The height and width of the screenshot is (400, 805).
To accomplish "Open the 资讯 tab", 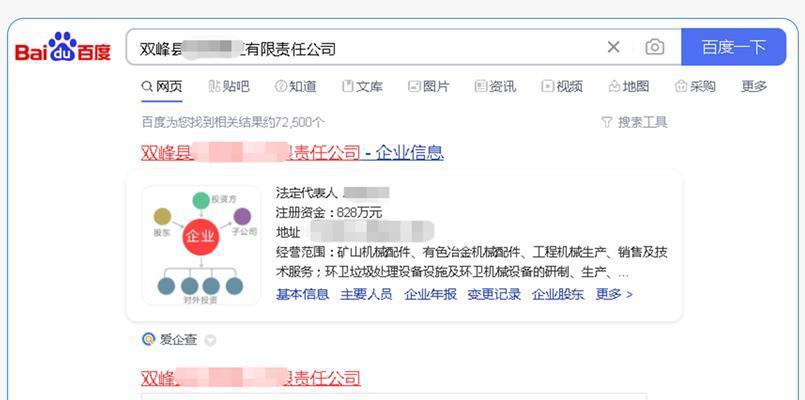I will [495, 86].
